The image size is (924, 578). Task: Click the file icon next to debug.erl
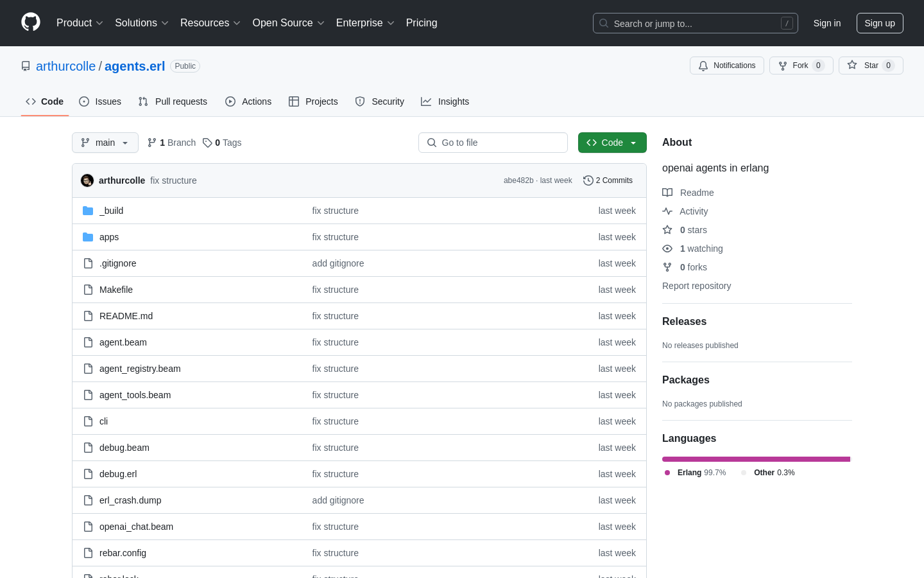[88, 474]
